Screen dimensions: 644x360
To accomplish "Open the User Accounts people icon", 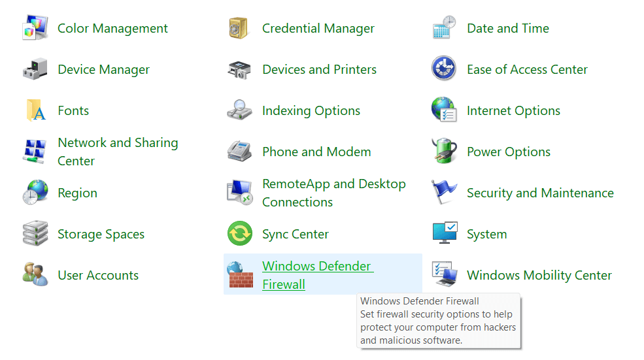I will click(35, 274).
